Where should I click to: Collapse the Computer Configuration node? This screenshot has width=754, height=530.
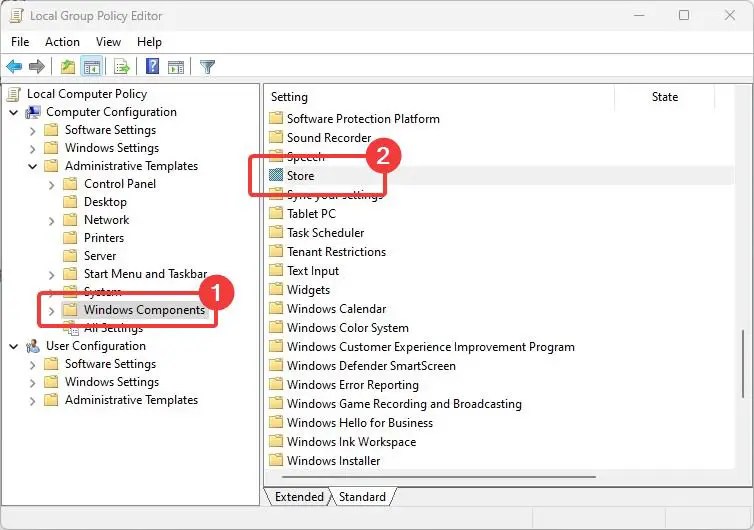pyautogui.click(x=14, y=113)
